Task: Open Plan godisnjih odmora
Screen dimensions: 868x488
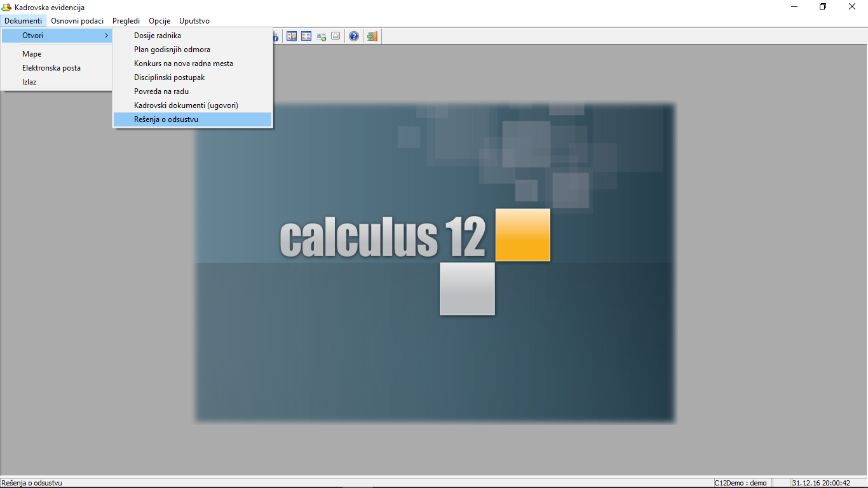Action: click(193, 50)
